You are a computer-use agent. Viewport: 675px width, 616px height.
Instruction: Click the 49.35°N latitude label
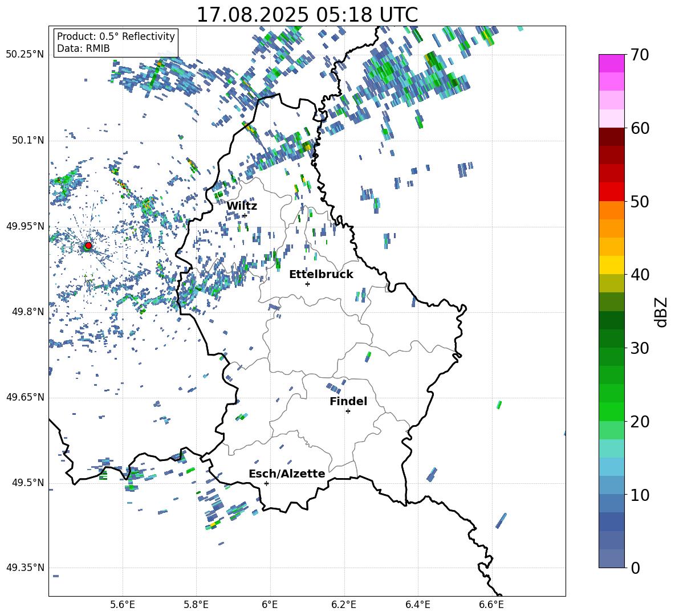click(x=25, y=568)
